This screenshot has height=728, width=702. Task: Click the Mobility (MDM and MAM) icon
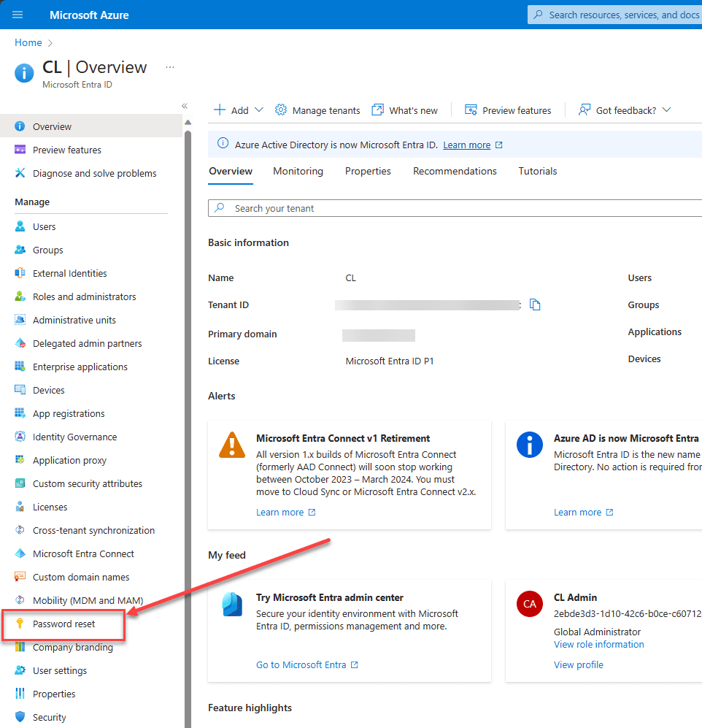tap(20, 600)
